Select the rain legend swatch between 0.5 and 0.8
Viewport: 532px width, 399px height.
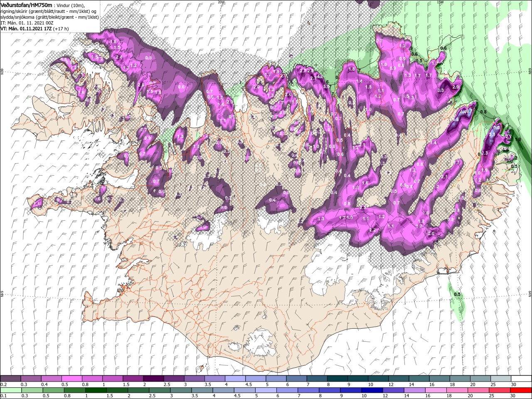click(x=54, y=390)
